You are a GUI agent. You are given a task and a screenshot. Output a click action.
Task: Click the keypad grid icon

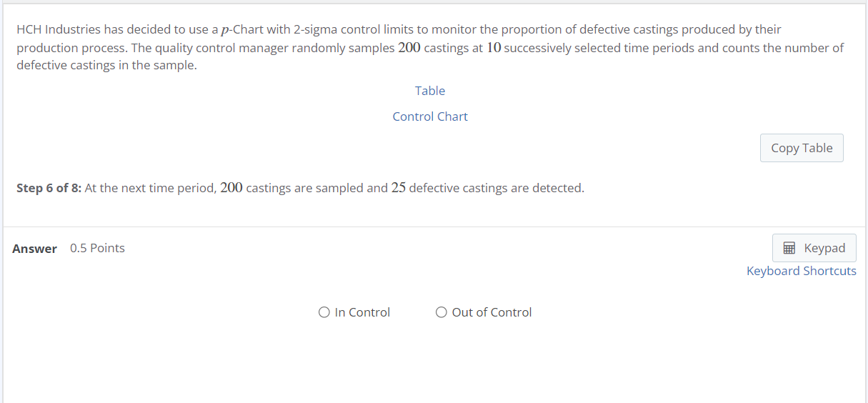789,248
